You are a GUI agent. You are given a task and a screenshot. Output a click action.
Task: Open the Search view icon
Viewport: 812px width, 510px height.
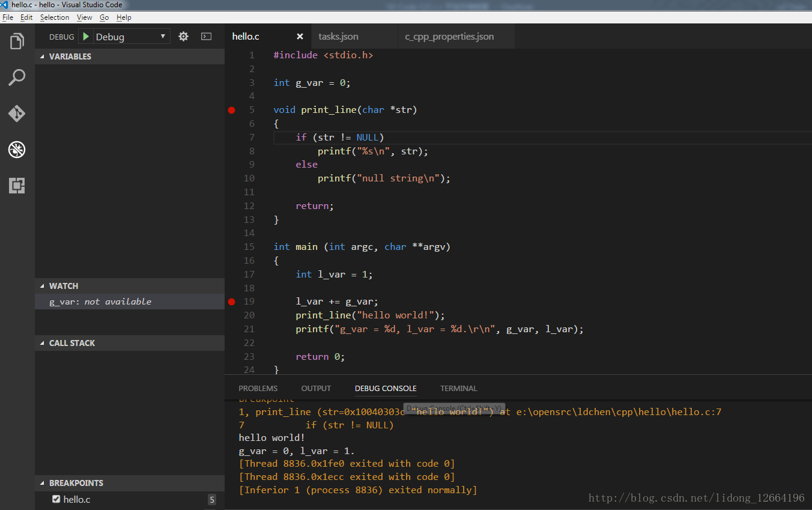click(17, 77)
